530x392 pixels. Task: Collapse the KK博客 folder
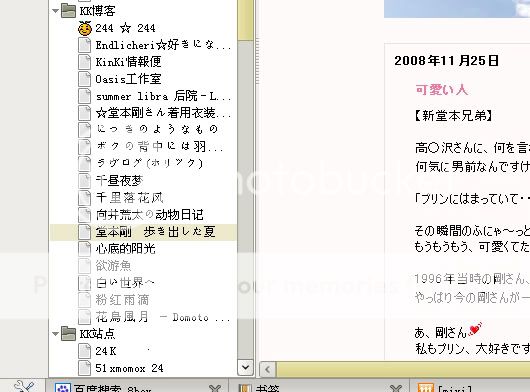point(55,11)
